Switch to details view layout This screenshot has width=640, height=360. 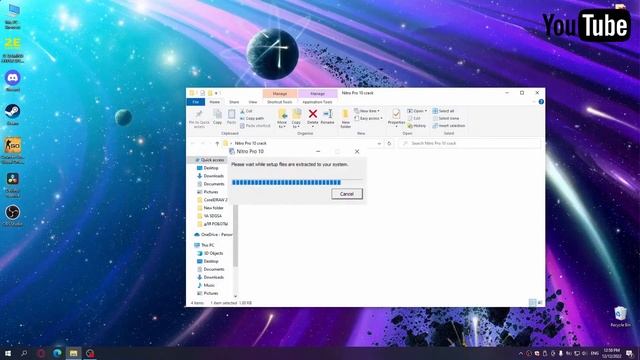pyautogui.click(x=532, y=302)
